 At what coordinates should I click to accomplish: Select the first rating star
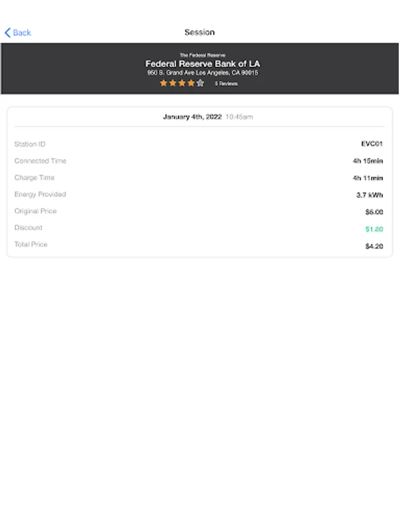pos(164,83)
